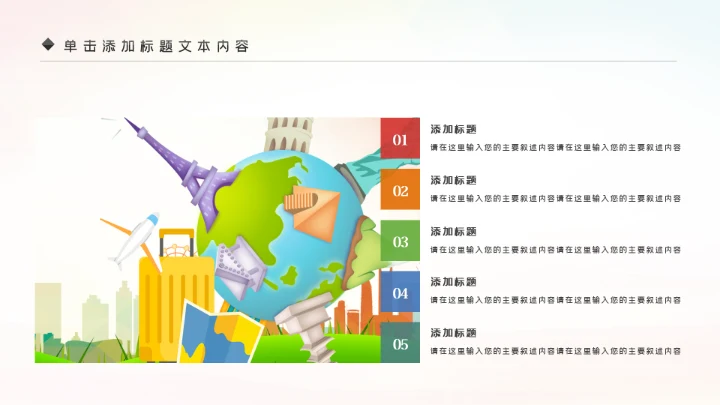720x405 pixels.
Task: Click the description text under the second heading
Action: coord(555,198)
